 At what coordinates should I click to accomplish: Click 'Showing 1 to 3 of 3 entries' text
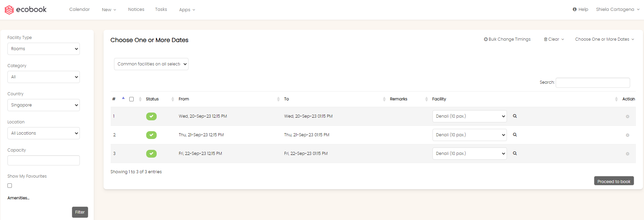click(x=136, y=172)
